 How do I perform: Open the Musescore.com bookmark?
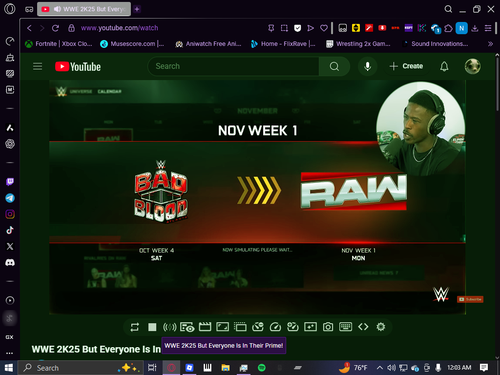click(x=132, y=44)
